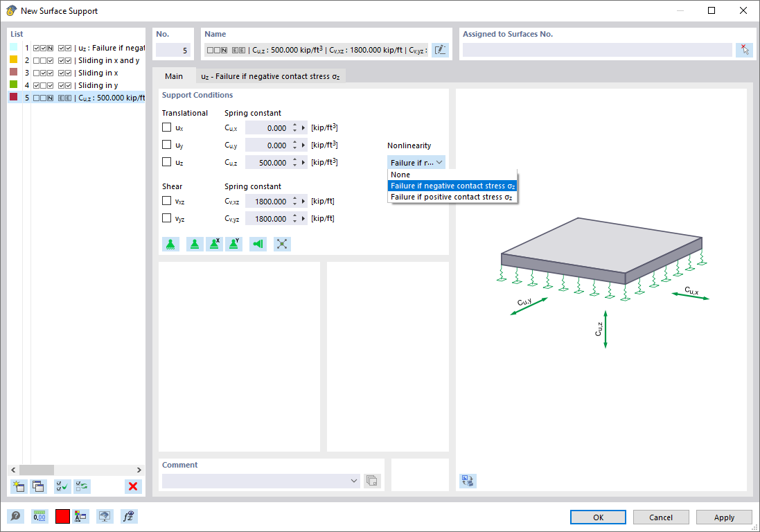Switch to the Main tab

point(173,76)
